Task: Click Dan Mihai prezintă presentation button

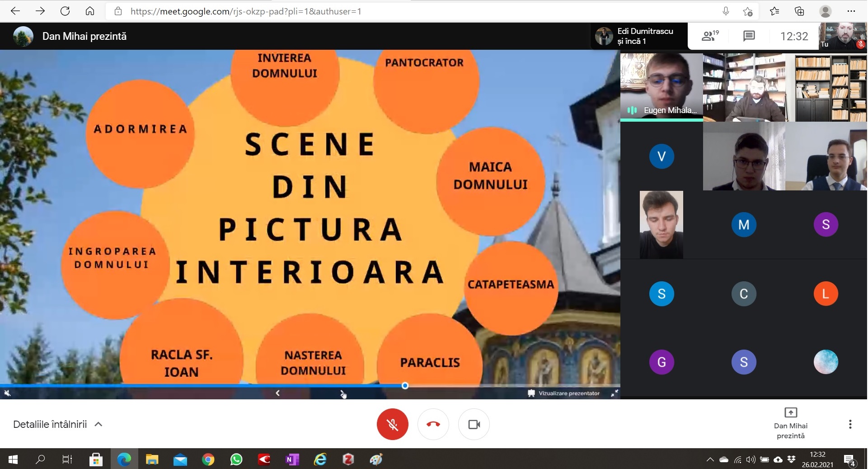Action: pos(790,423)
